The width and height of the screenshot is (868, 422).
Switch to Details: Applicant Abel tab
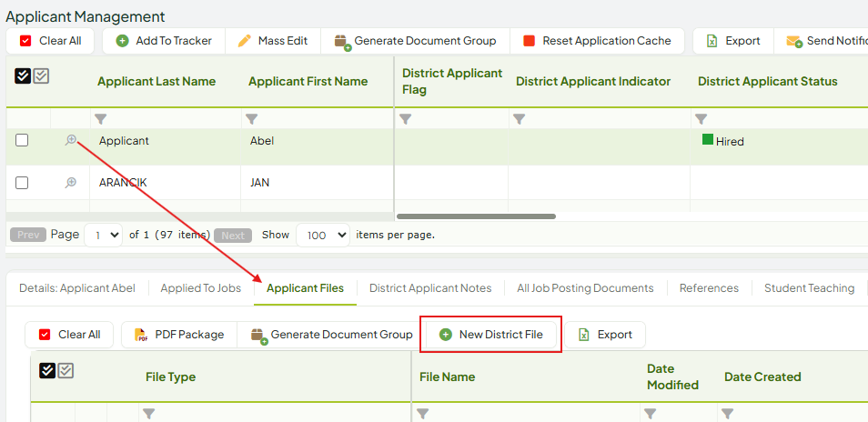[x=77, y=288]
